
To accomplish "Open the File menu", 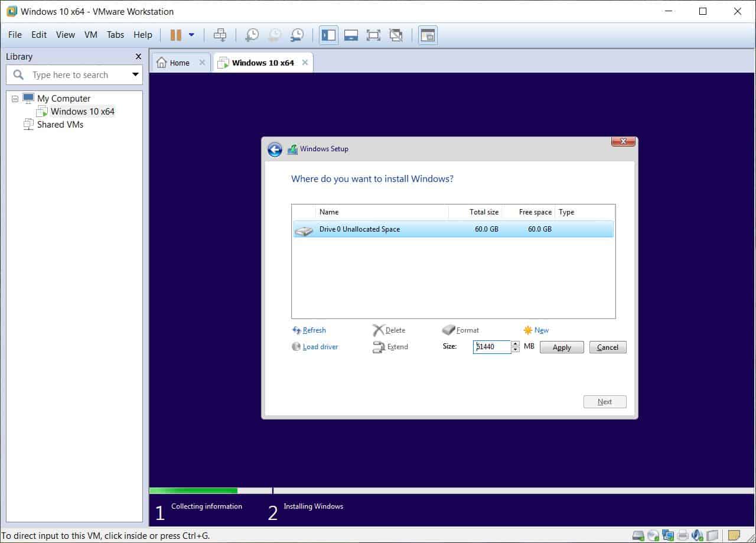I will point(15,35).
